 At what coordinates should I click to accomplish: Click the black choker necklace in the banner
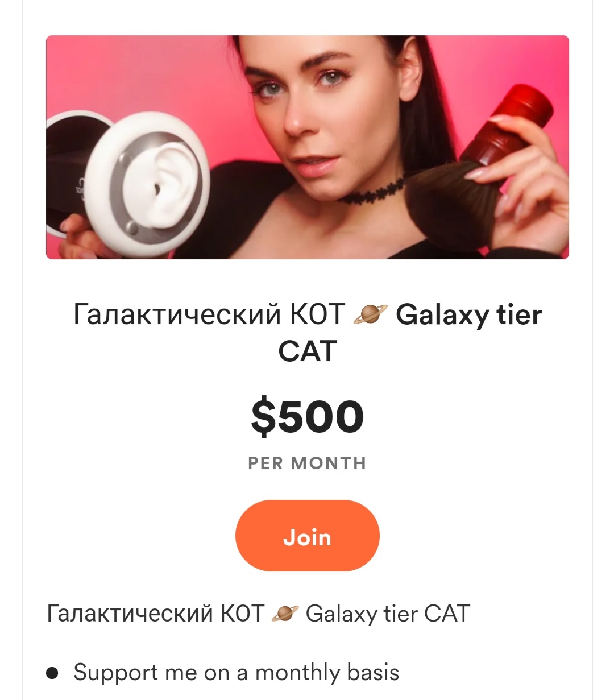pos(372,192)
